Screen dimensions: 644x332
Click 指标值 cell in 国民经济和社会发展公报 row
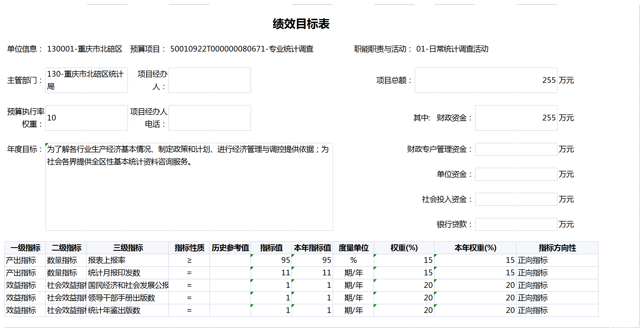pyautogui.click(x=271, y=285)
